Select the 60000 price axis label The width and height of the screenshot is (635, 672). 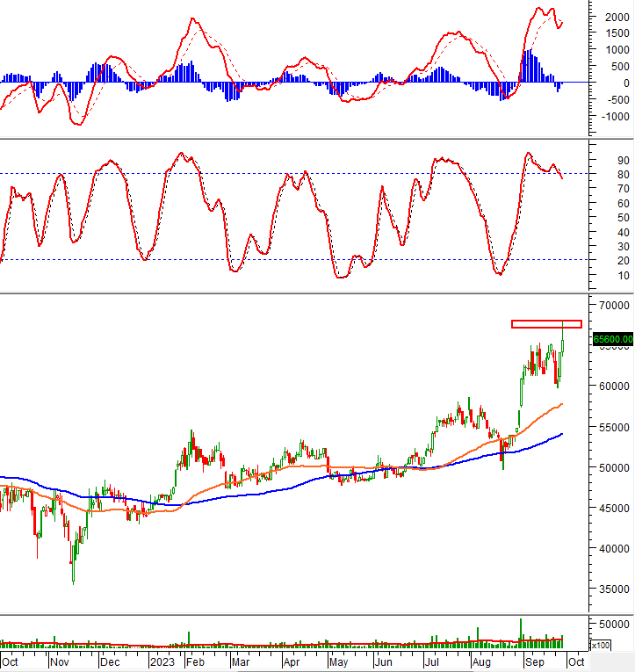click(614, 387)
